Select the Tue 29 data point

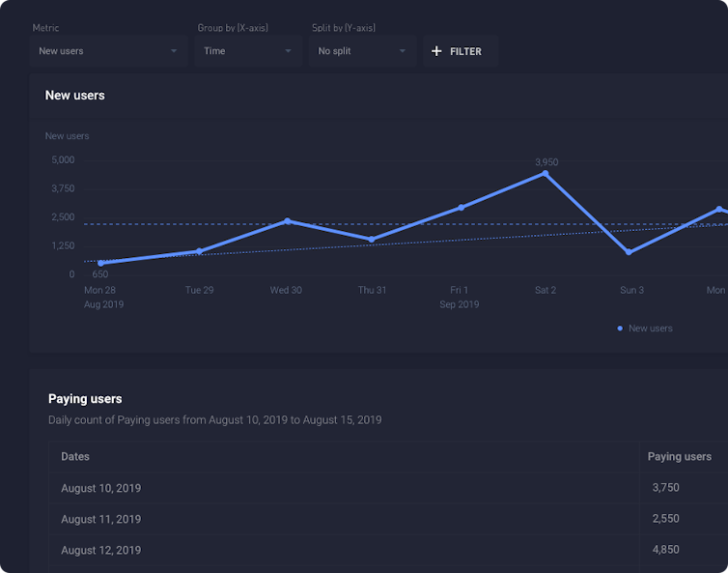coord(199,251)
